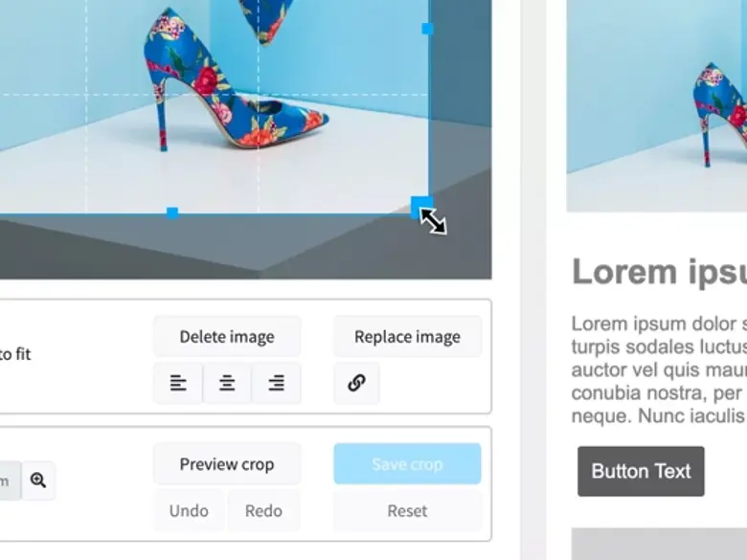Image resolution: width=747 pixels, height=560 pixels.
Task: Save the crop with Save crop
Action: point(407,464)
